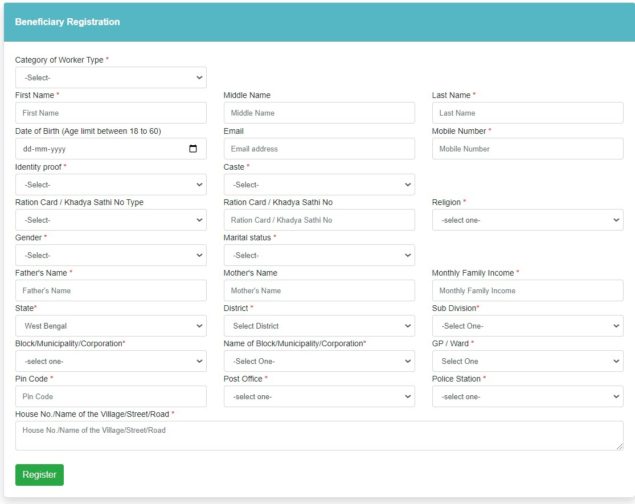The width and height of the screenshot is (635, 504).
Task: Open the State dropdown showing West Bengal
Action: 110,326
